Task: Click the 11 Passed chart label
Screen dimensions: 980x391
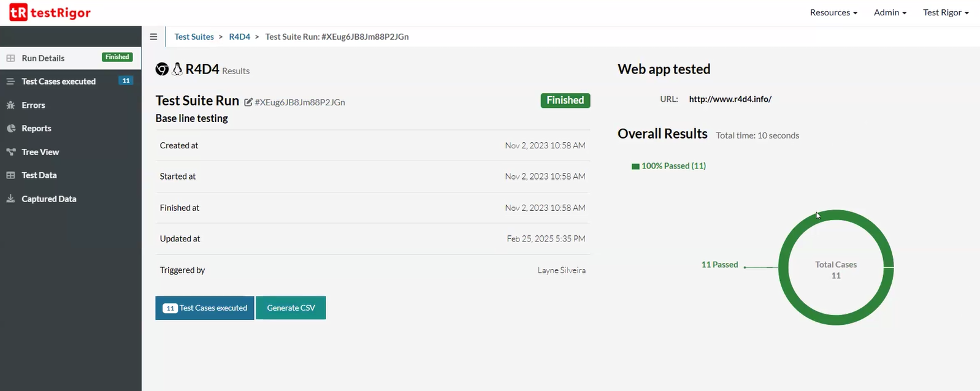Action: 719,265
